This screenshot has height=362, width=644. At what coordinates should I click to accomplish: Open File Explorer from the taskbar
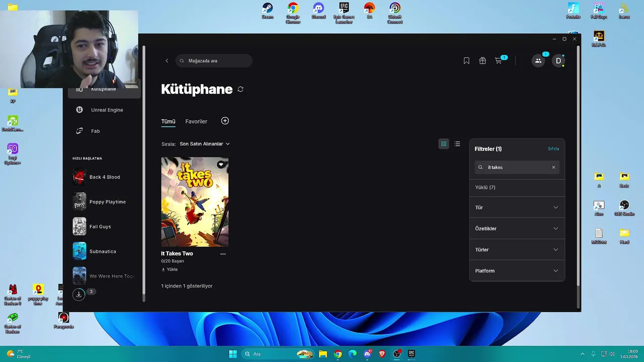click(323, 354)
